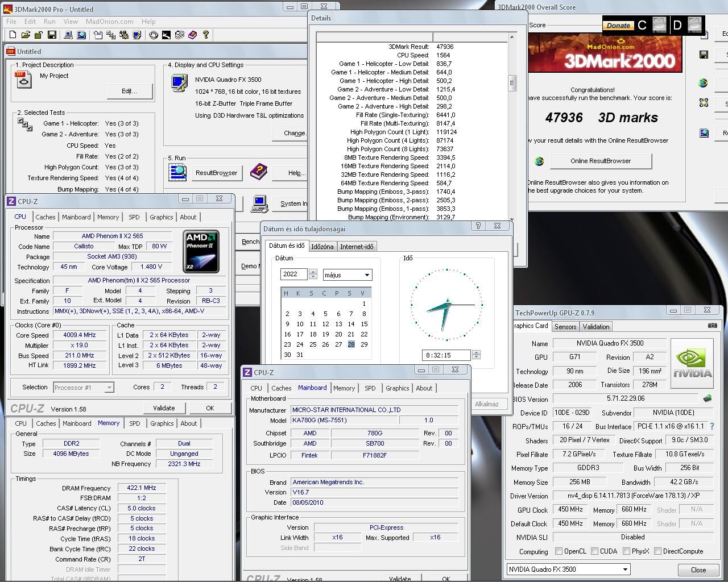Click the ResultBrowser magnifier icon in 3DMark toolbar
728x582 pixels.
point(81,35)
